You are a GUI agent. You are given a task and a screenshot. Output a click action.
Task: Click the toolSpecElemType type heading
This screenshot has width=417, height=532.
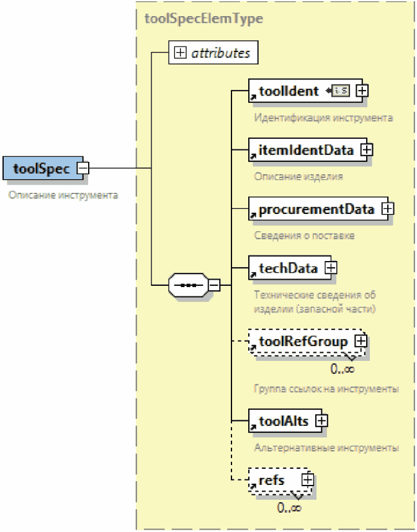[x=203, y=19]
